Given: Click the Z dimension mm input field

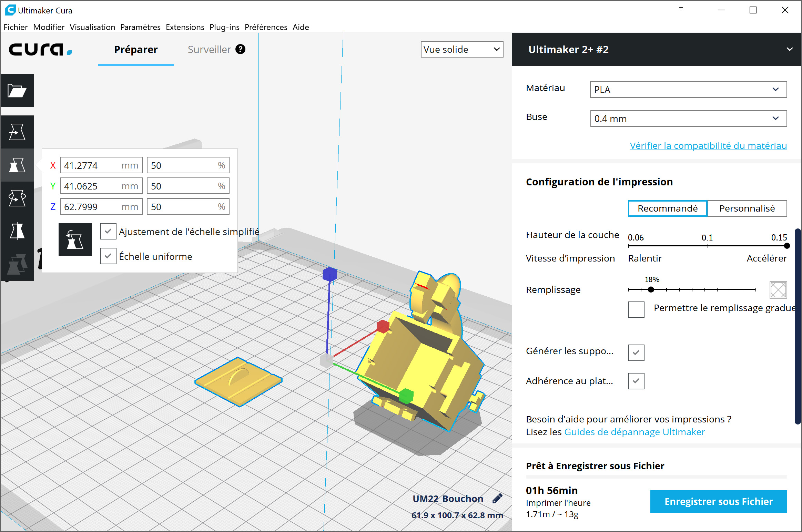Looking at the screenshot, I should (101, 207).
